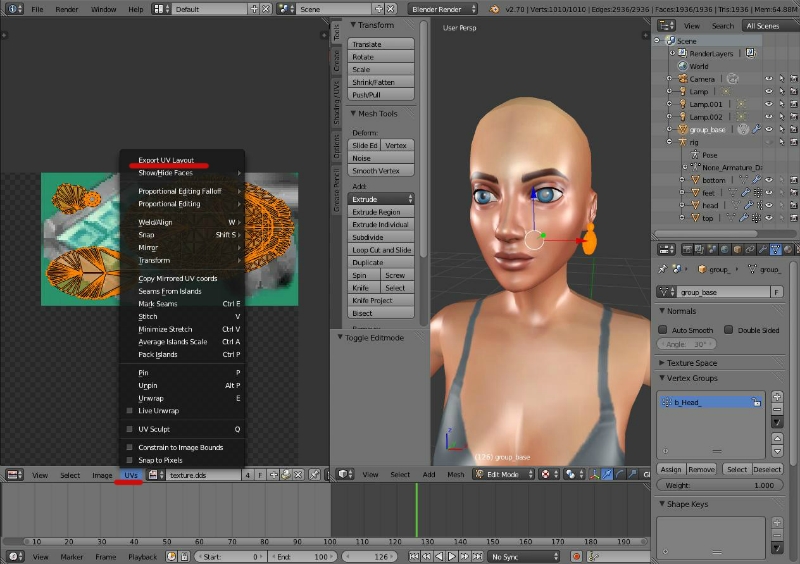Image resolution: width=800 pixels, height=564 pixels.
Task: Click the timeline play button
Action: [x=452, y=556]
